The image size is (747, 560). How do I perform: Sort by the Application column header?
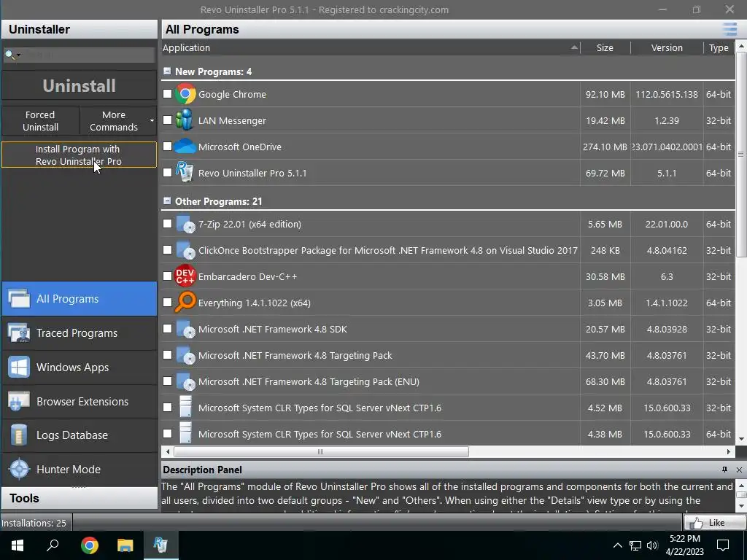coord(371,47)
